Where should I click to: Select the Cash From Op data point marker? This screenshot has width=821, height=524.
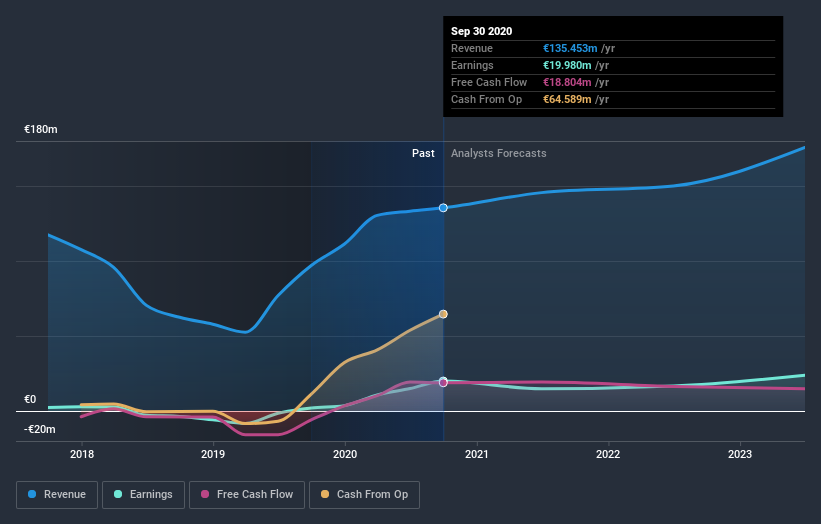click(443, 314)
